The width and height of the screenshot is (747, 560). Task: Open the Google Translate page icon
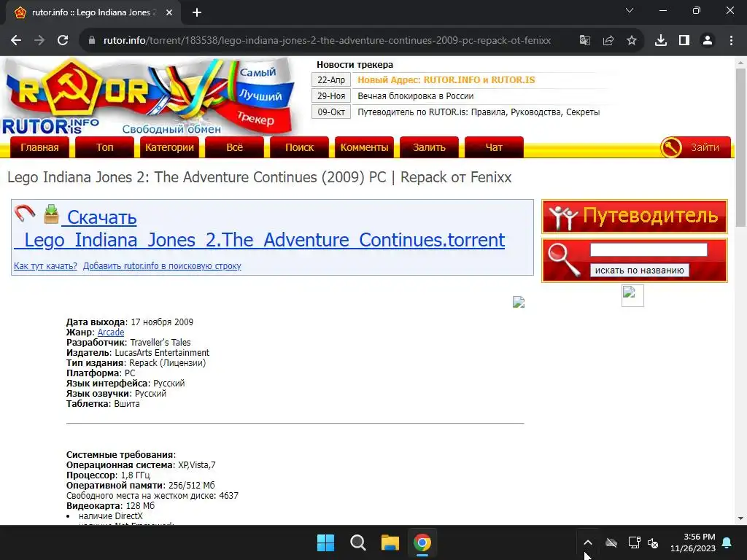click(585, 41)
